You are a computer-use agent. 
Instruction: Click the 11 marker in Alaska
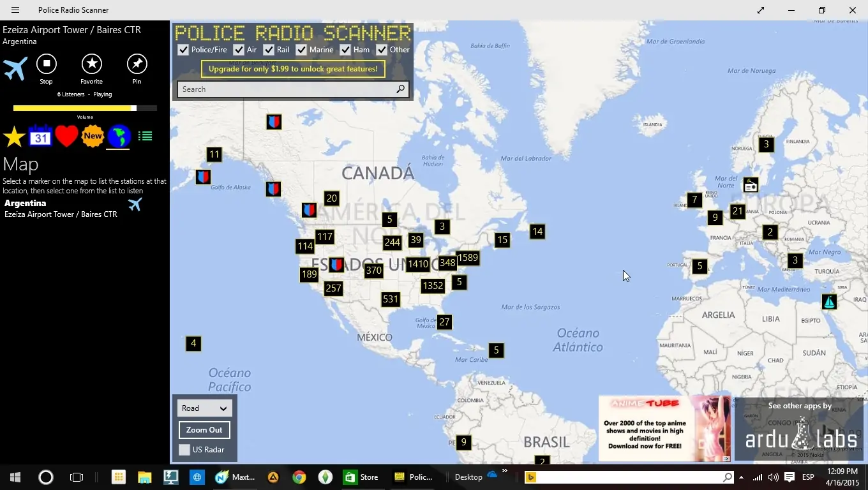pos(214,154)
